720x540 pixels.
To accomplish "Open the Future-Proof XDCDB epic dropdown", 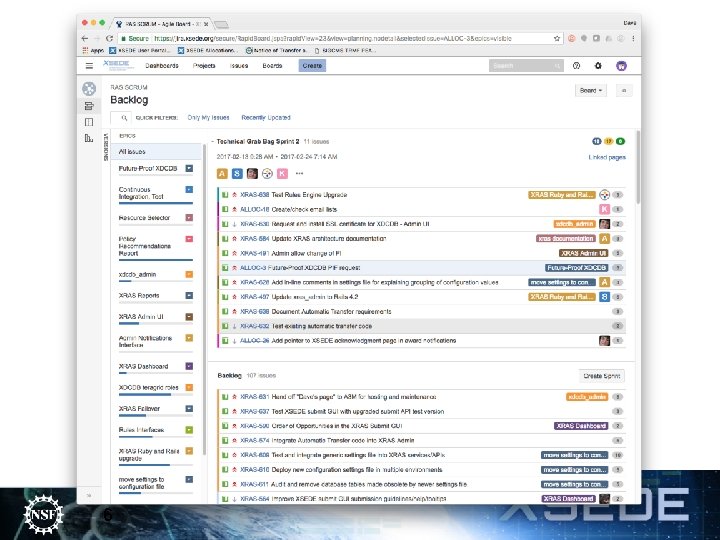I will [x=189, y=169].
